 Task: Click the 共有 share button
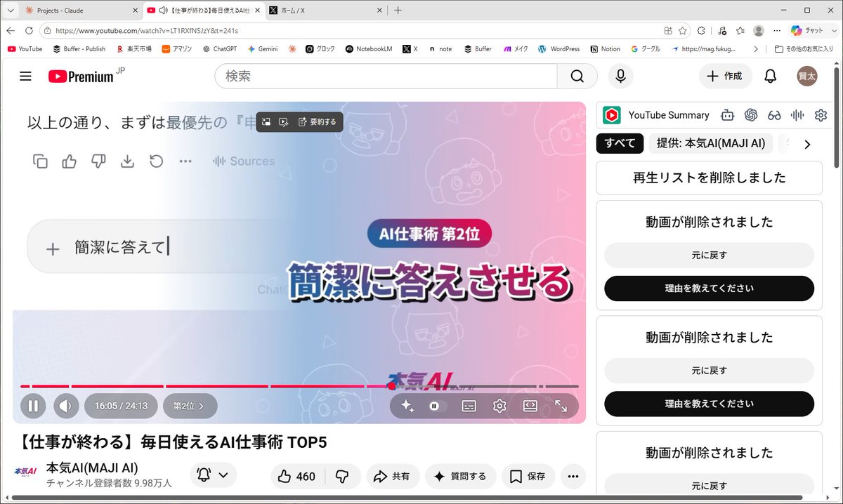pyautogui.click(x=392, y=477)
